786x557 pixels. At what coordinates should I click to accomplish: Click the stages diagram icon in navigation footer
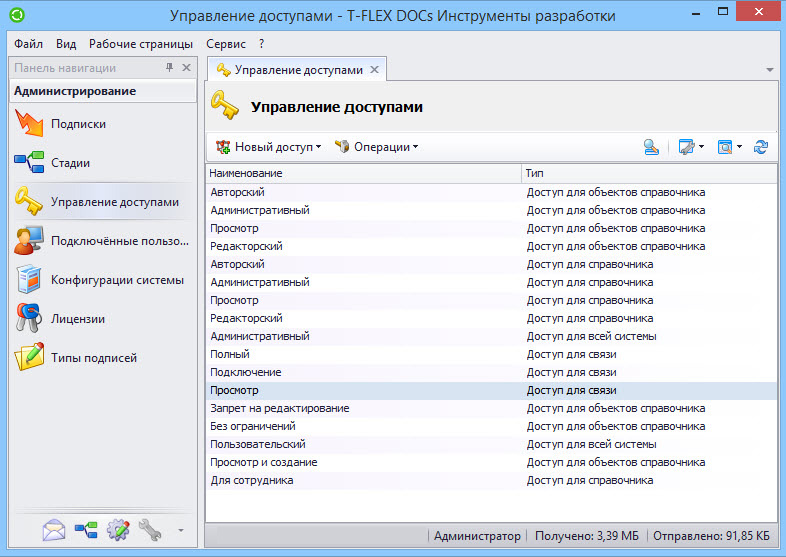(86, 530)
